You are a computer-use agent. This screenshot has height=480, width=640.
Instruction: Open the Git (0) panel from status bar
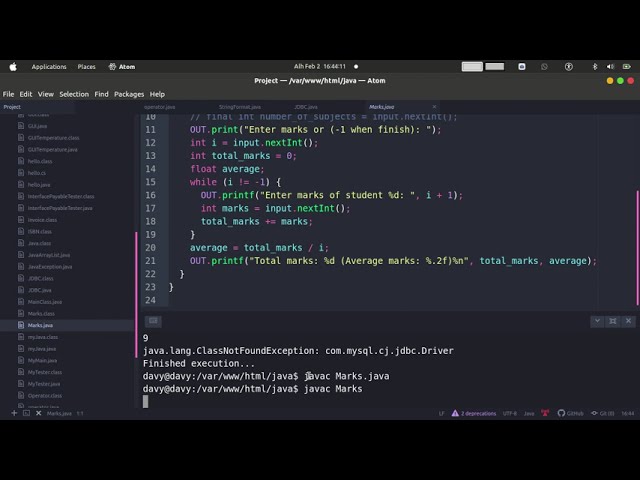click(602, 413)
